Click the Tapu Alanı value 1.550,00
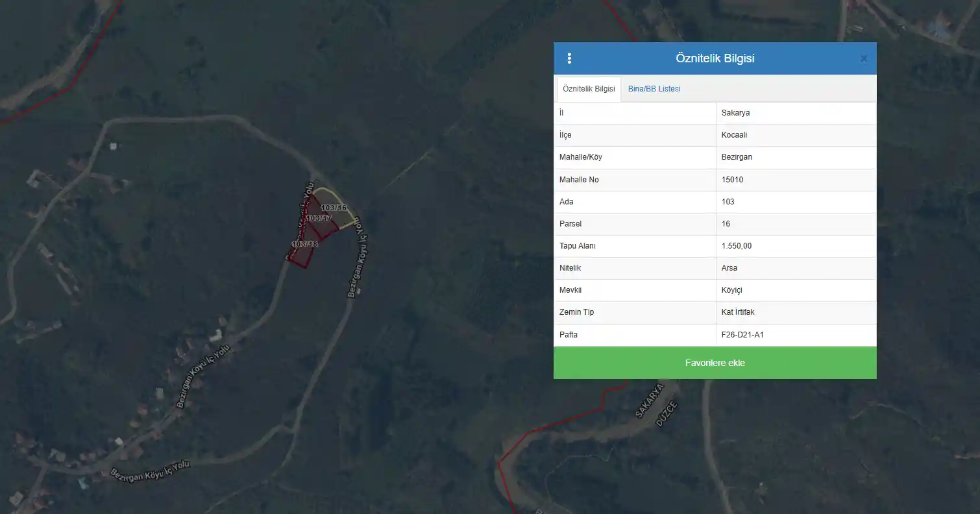This screenshot has width=980, height=514. coord(737,246)
